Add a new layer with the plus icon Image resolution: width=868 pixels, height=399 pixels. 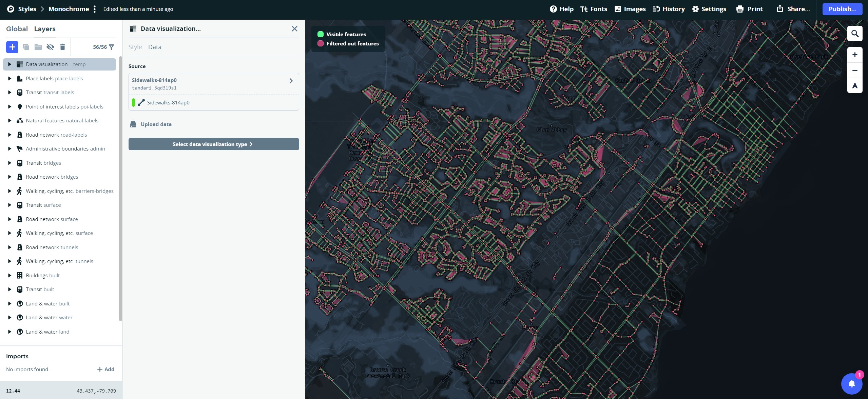click(12, 47)
